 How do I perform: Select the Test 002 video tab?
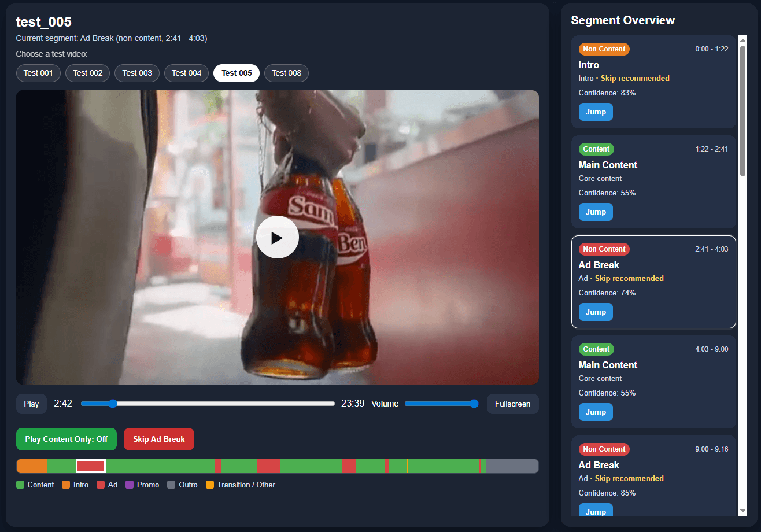click(88, 73)
